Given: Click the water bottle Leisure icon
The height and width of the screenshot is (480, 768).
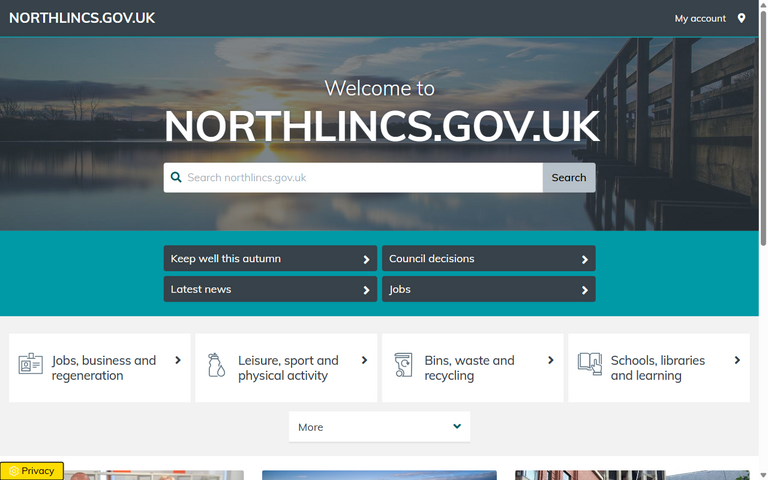Looking at the screenshot, I should point(216,365).
